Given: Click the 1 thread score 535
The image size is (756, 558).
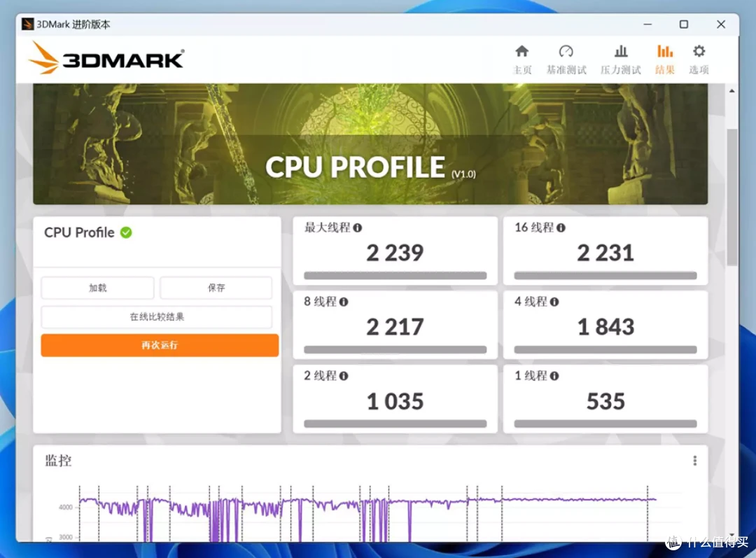Looking at the screenshot, I should coord(605,401).
